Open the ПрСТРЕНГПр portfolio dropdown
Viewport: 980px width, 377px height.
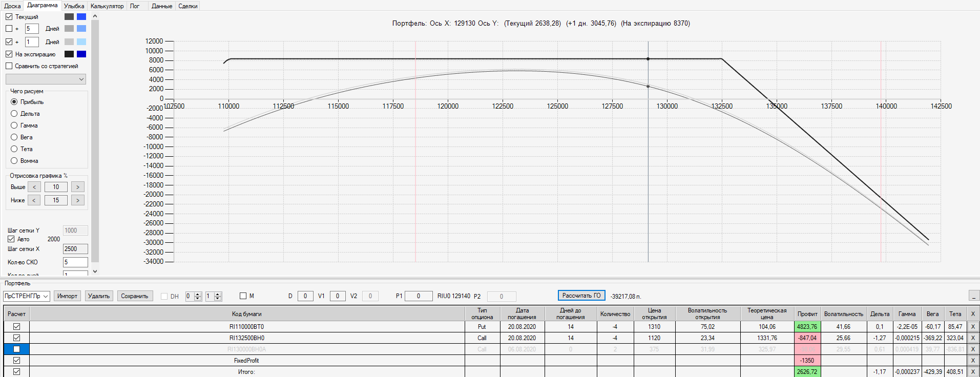click(27, 296)
